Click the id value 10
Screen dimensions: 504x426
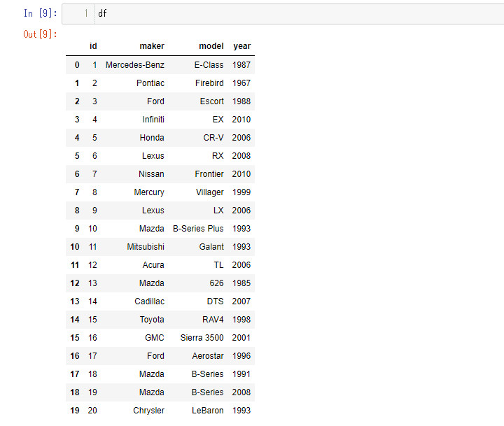pos(92,229)
